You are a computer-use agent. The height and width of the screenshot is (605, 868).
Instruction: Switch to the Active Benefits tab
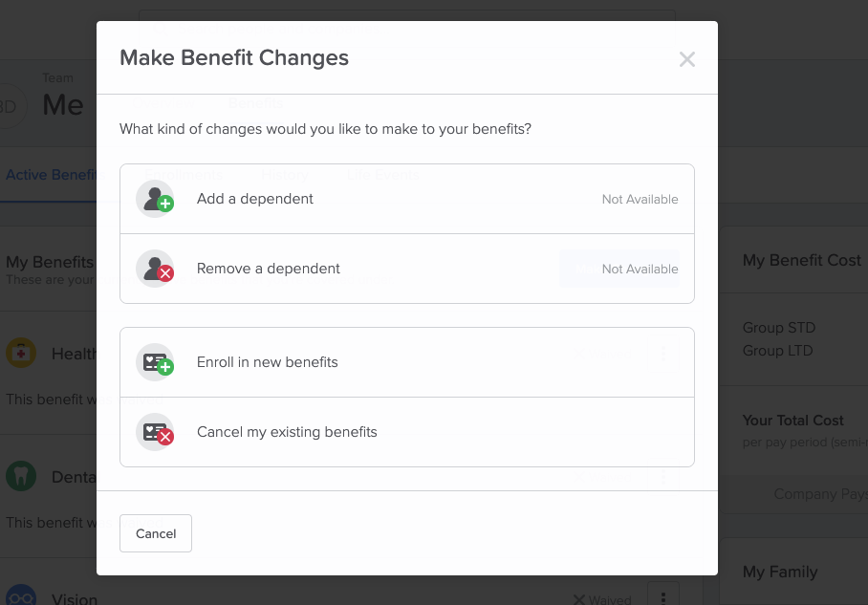[54, 175]
